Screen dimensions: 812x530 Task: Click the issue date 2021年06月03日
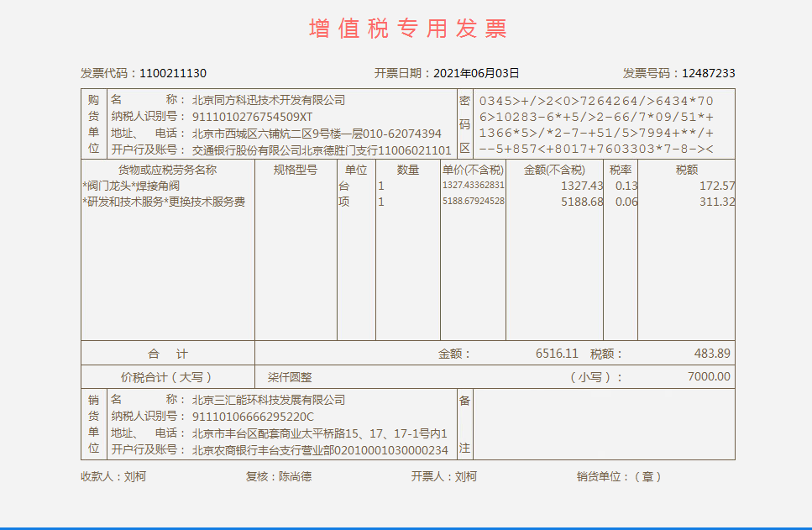pyautogui.click(x=476, y=73)
